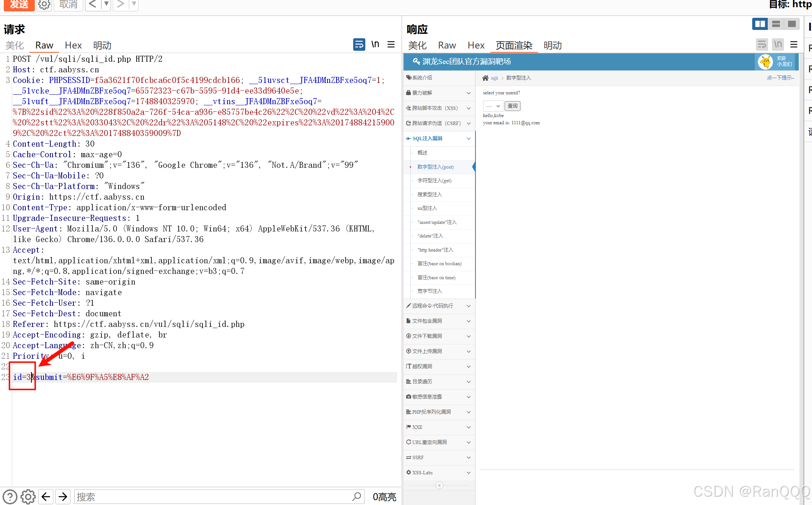Toggle word wrap icon in request panel
The height and width of the screenshot is (505, 812).
click(x=359, y=45)
